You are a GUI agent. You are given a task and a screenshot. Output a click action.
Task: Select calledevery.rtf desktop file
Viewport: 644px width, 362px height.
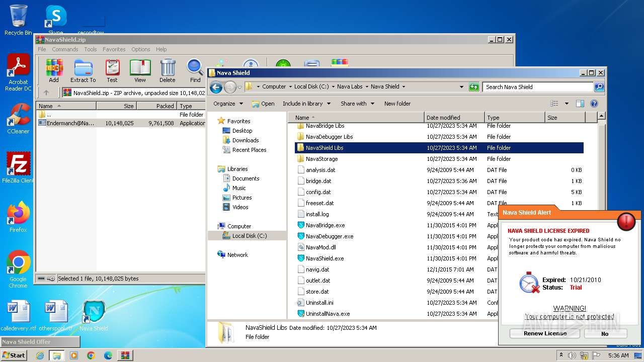pyautogui.click(x=19, y=316)
